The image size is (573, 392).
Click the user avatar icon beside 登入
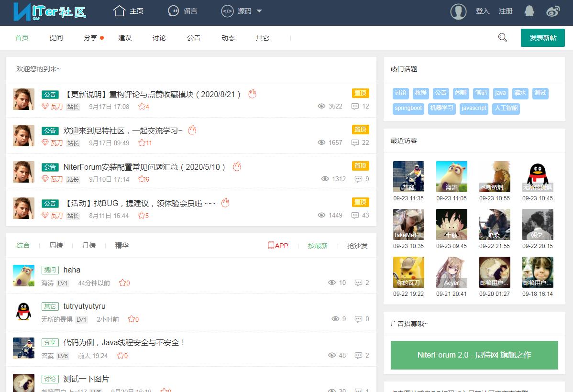point(458,11)
